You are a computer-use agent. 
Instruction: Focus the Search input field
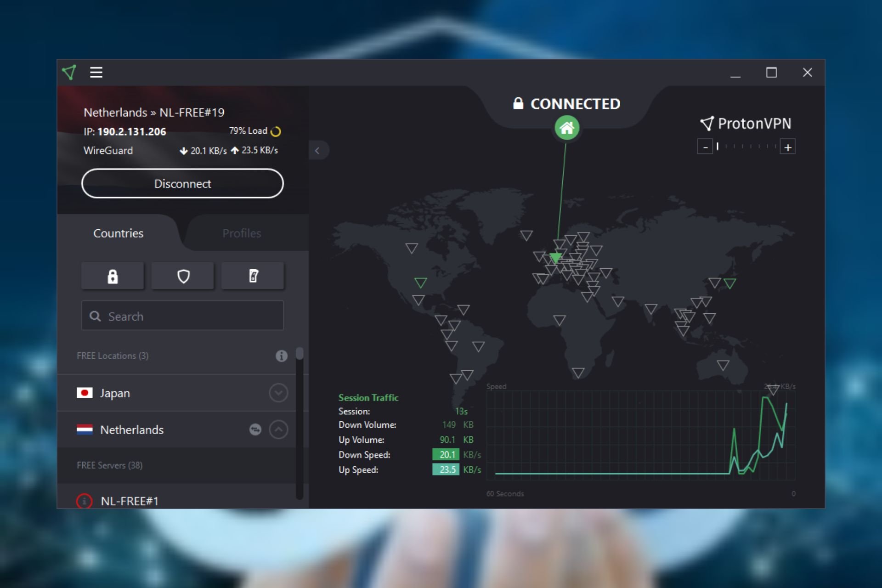(x=182, y=316)
